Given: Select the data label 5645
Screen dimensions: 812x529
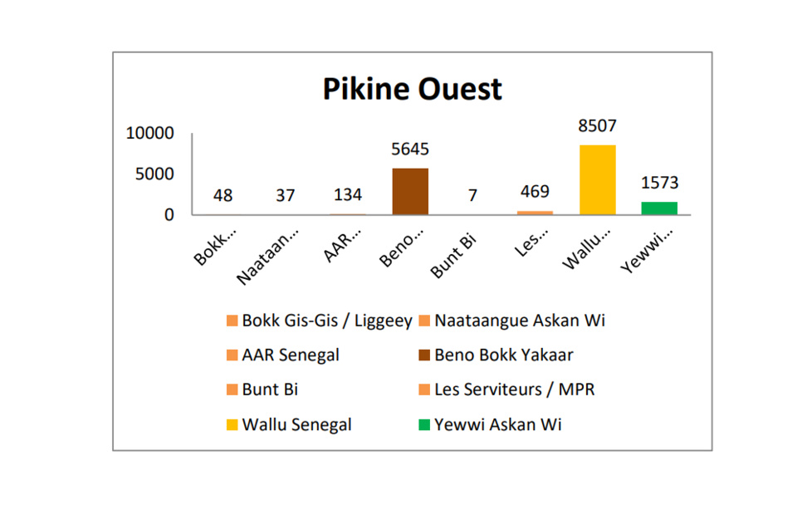Looking at the screenshot, I should point(410,149).
